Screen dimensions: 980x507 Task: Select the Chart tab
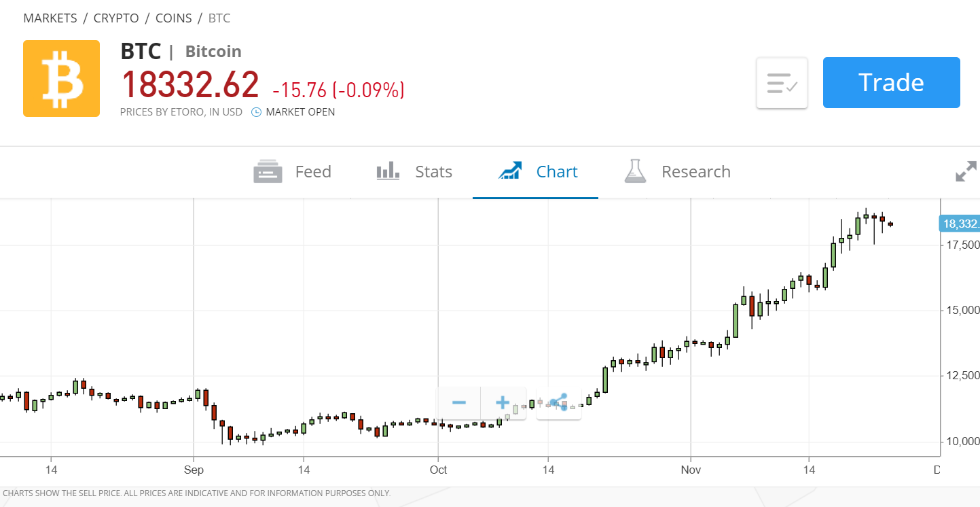coord(537,172)
